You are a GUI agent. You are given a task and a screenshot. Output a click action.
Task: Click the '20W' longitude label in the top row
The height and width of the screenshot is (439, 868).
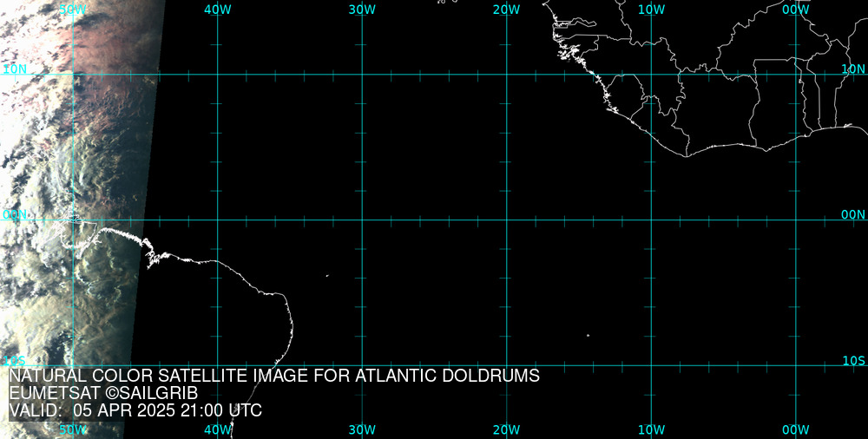[507, 10]
